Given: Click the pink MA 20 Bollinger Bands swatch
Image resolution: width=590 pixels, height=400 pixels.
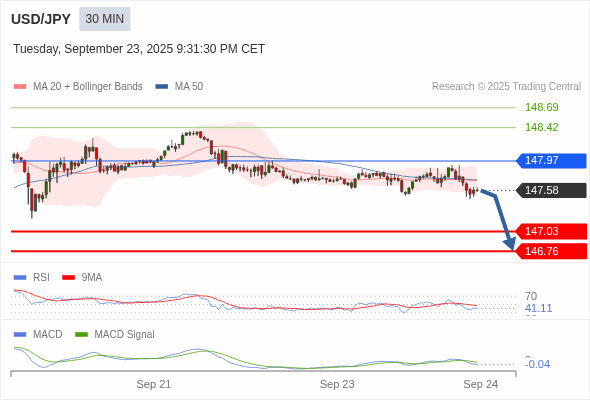Looking at the screenshot, I should [20, 87].
